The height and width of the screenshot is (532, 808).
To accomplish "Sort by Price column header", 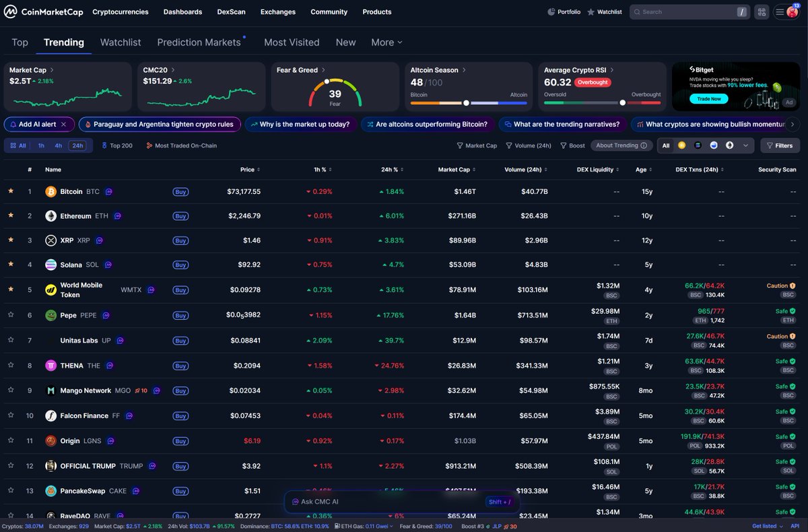I will click(x=250, y=170).
